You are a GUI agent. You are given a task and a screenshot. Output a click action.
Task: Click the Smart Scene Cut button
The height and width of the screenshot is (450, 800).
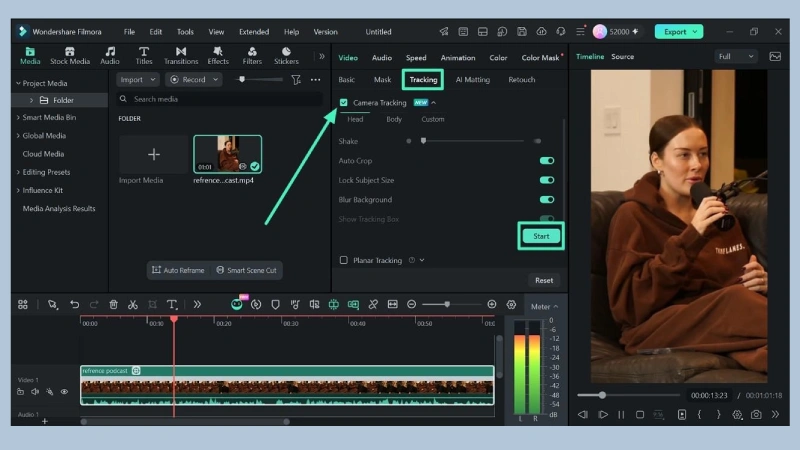pyautogui.click(x=246, y=270)
